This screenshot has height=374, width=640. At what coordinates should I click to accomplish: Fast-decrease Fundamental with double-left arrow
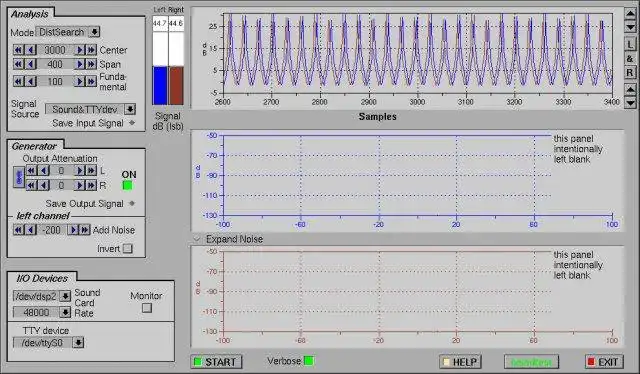point(18,81)
